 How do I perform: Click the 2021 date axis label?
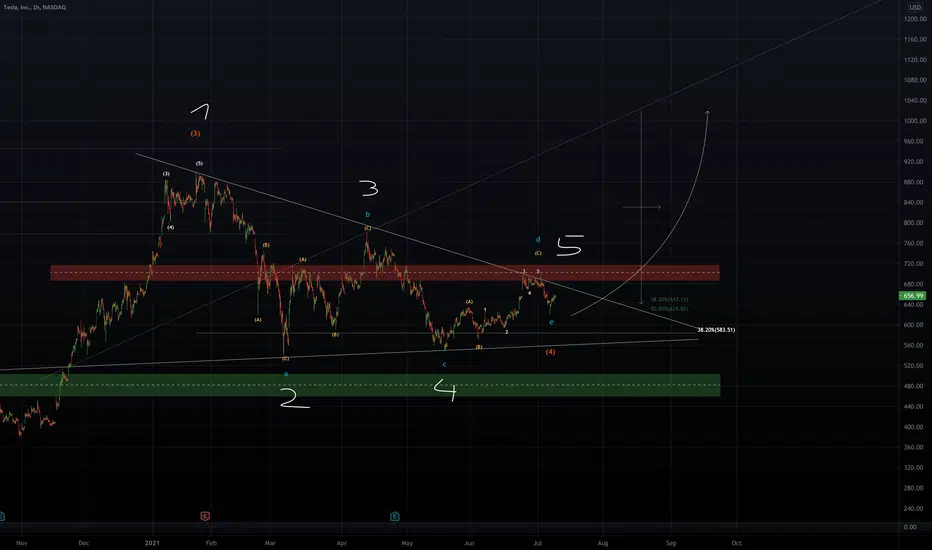point(153,543)
